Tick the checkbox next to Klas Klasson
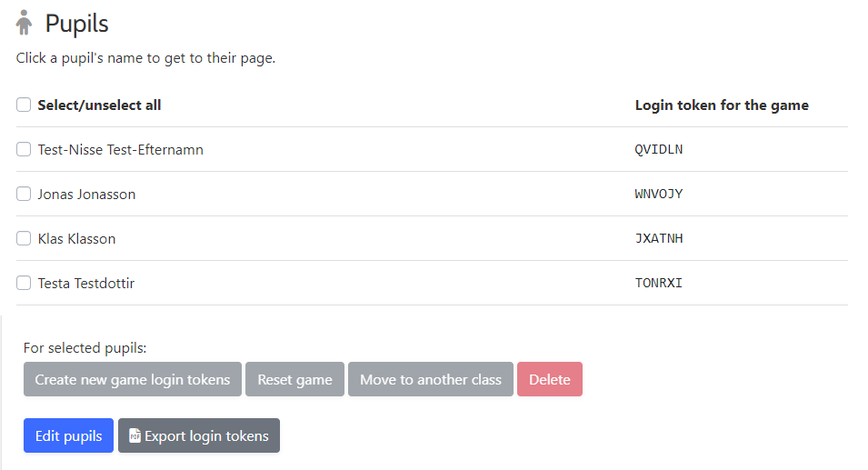 pyautogui.click(x=24, y=238)
